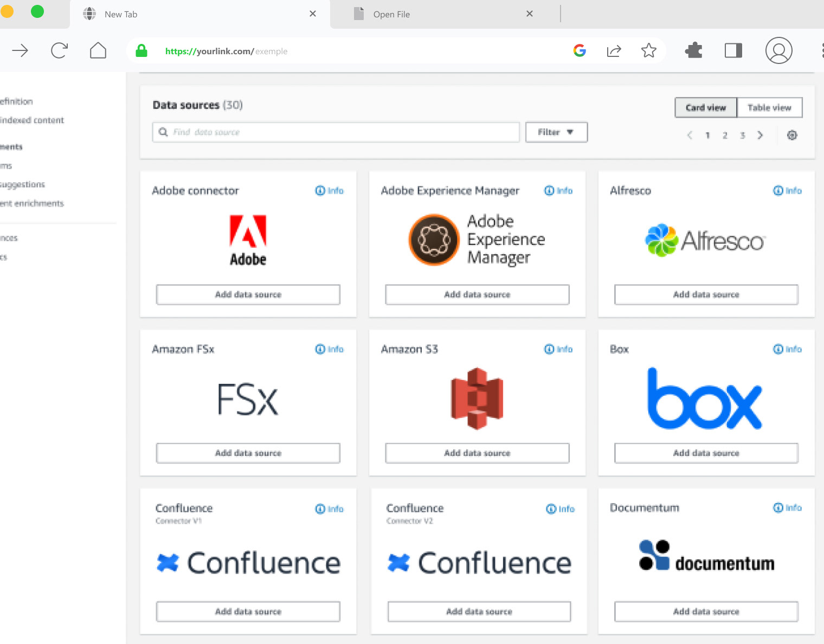
Task: Select the New Tab browser tab
Action: pos(199,14)
